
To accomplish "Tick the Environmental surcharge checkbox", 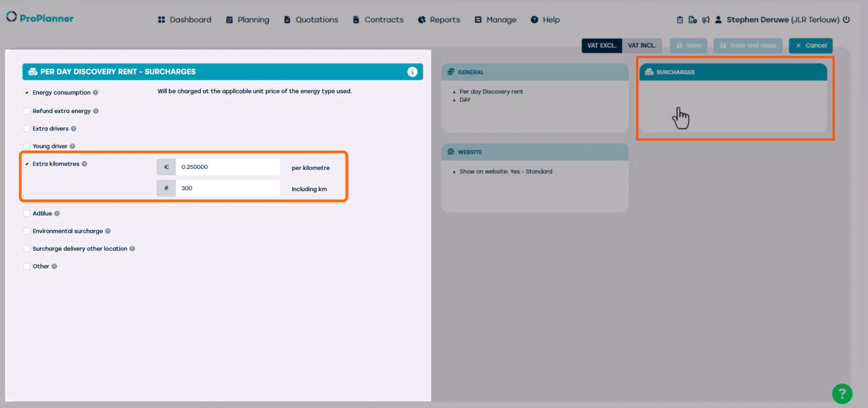I will [x=27, y=231].
